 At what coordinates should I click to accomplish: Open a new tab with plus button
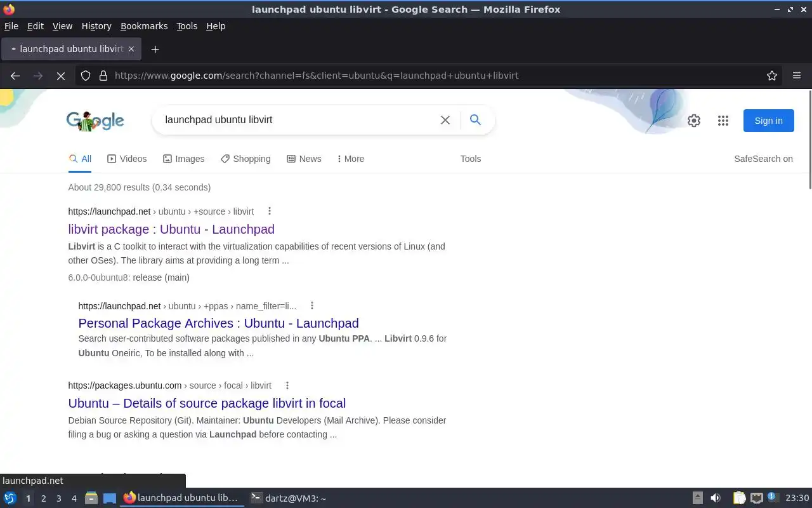pos(155,49)
